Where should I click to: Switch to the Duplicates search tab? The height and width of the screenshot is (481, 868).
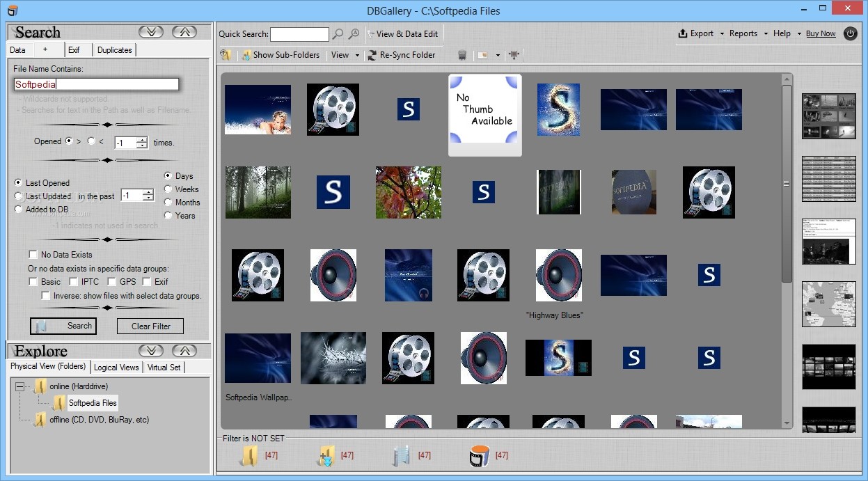115,50
